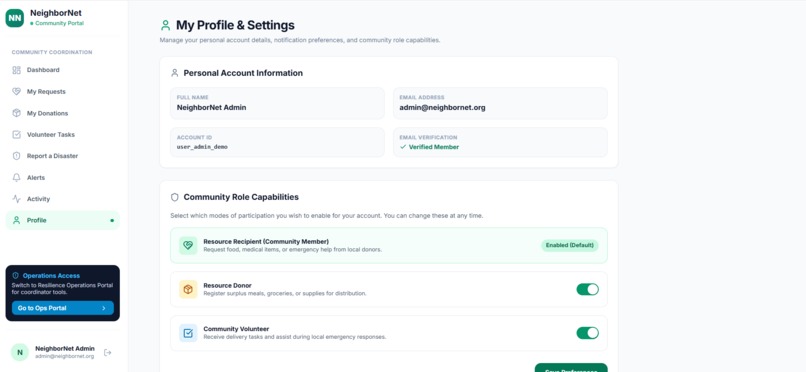Disable the Community Volunteer switch

pyautogui.click(x=588, y=333)
